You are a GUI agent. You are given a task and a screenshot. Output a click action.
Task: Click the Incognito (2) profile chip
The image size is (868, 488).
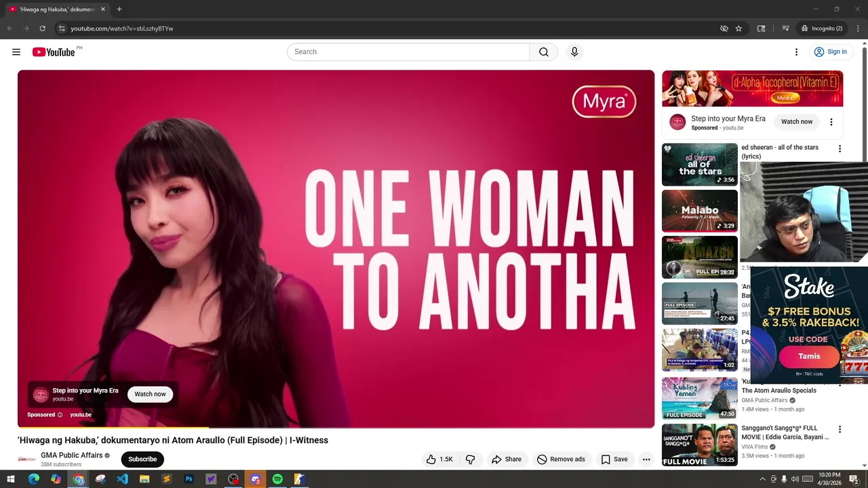(x=822, y=28)
